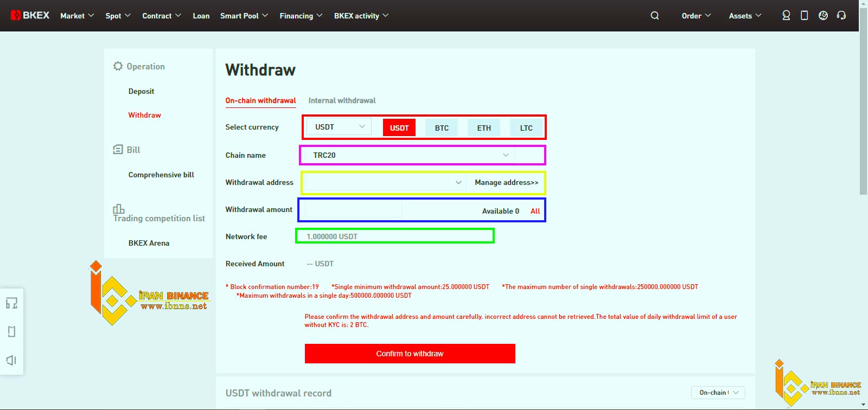
Task: Open the Spot menu
Action: [118, 16]
